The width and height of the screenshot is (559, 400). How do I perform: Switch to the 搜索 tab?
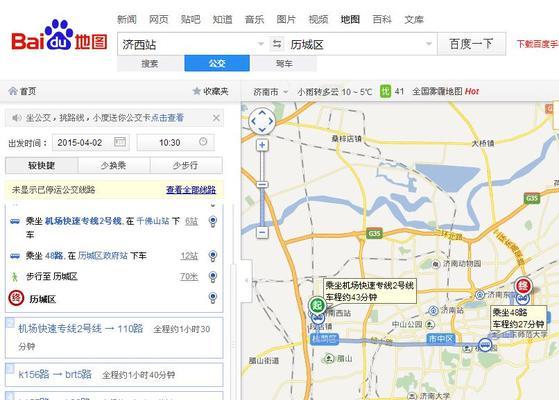(x=150, y=63)
